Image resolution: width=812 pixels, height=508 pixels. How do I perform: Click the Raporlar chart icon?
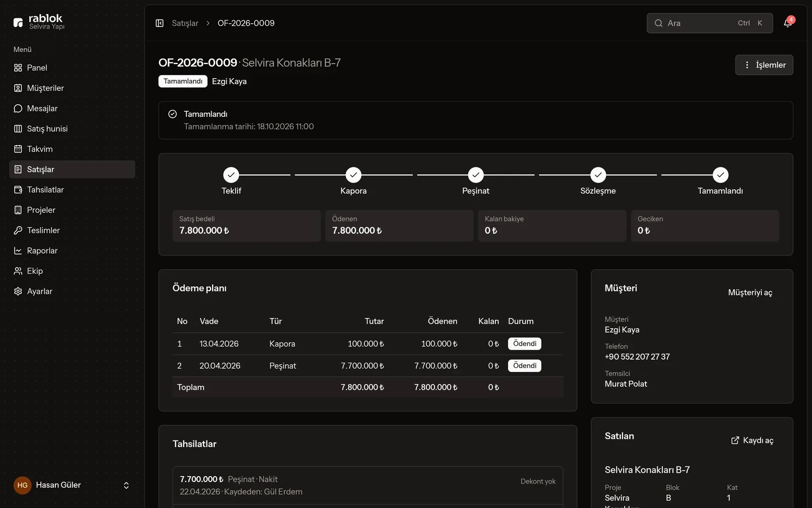[18, 250]
